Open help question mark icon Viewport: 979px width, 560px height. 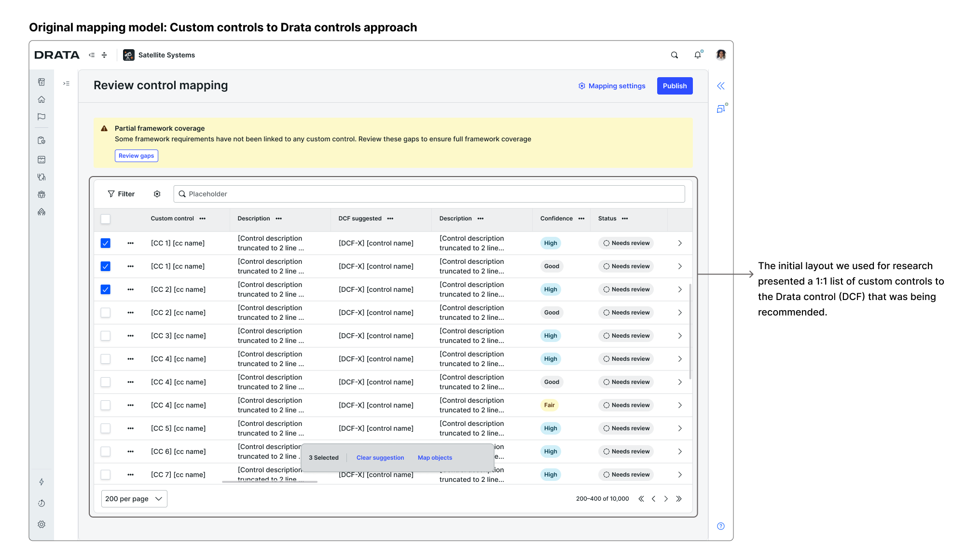click(721, 526)
